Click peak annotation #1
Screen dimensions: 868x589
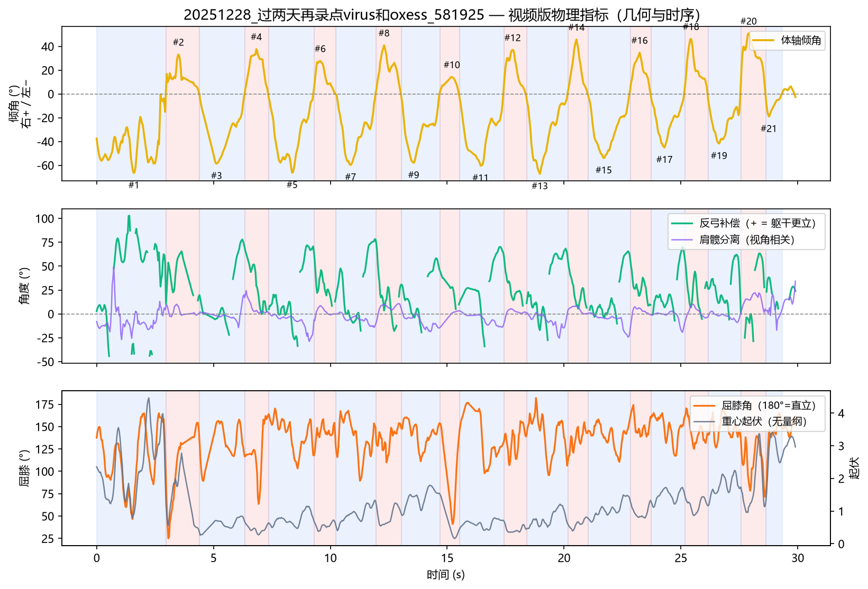pos(134,185)
